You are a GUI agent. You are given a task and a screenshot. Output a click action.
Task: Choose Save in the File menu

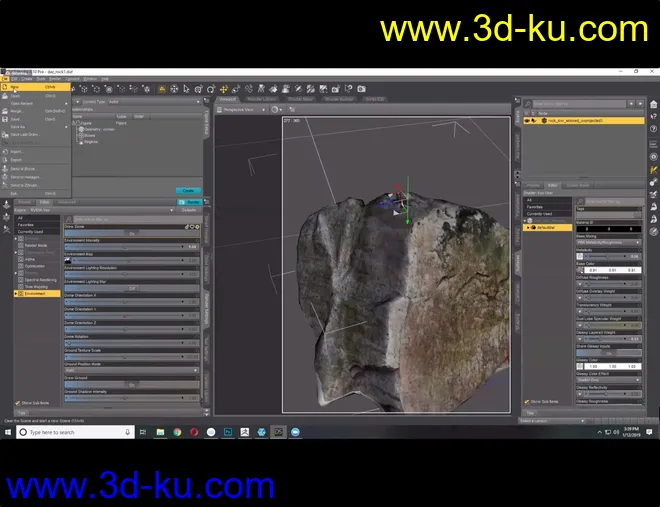click(35, 119)
